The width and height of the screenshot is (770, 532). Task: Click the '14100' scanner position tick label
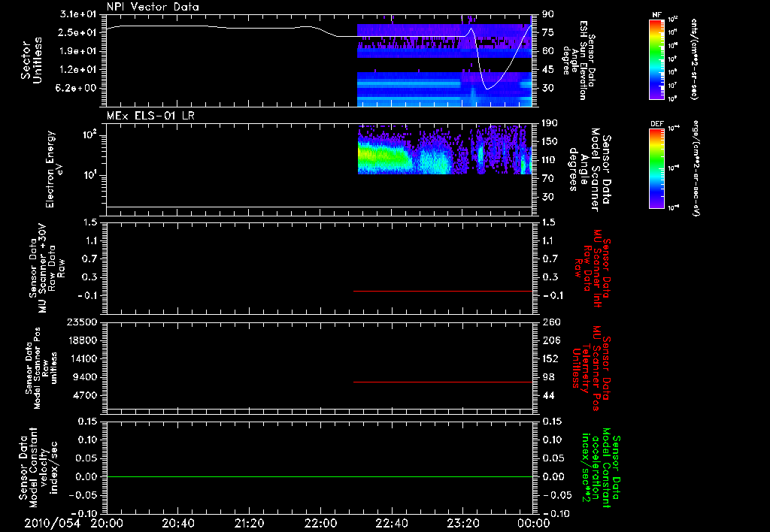pyautogui.click(x=81, y=358)
